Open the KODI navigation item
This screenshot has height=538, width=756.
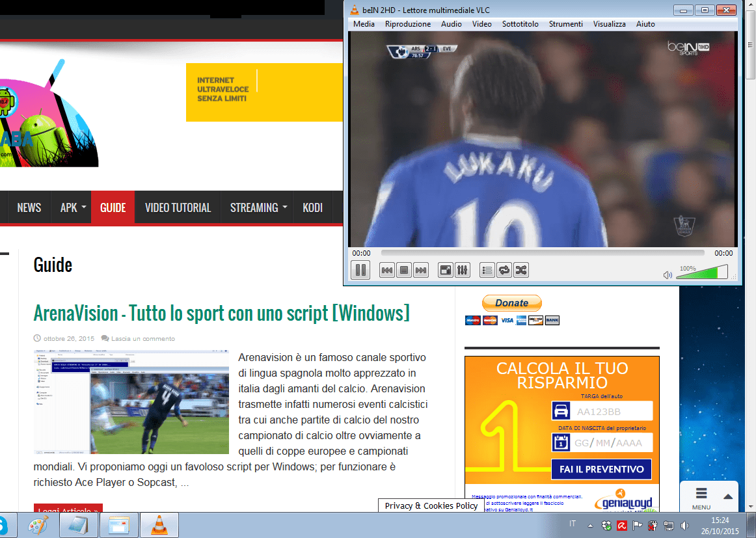pyautogui.click(x=312, y=208)
